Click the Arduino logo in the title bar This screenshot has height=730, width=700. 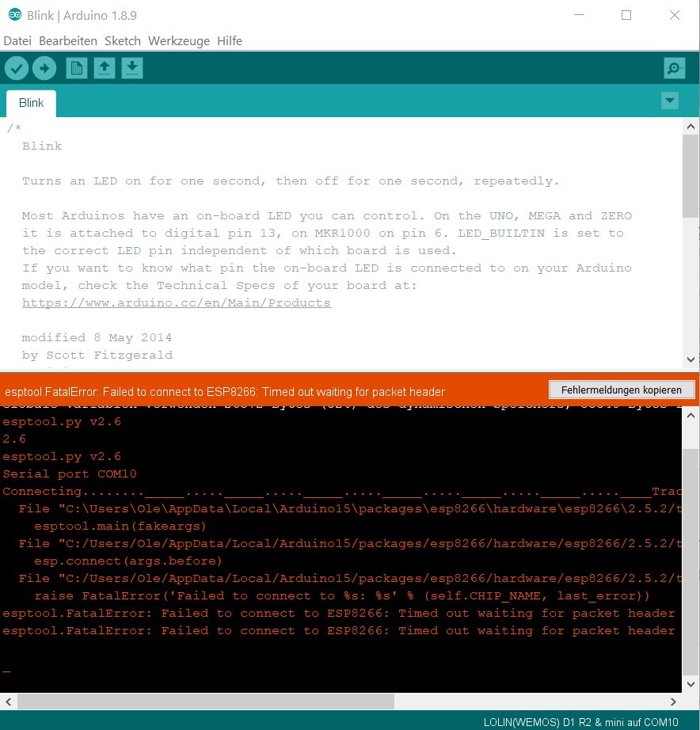(14, 15)
